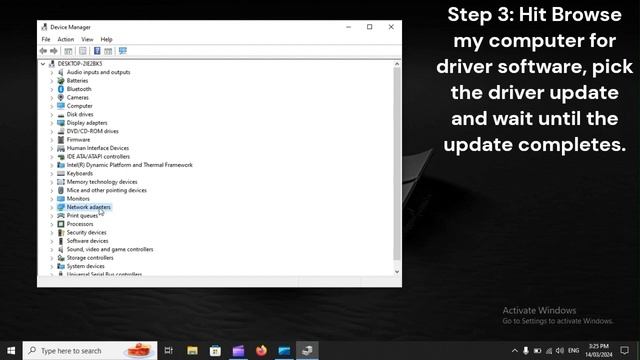Click the Bluetooth category icon
Viewport: 640px width, 360px height.
[61, 89]
